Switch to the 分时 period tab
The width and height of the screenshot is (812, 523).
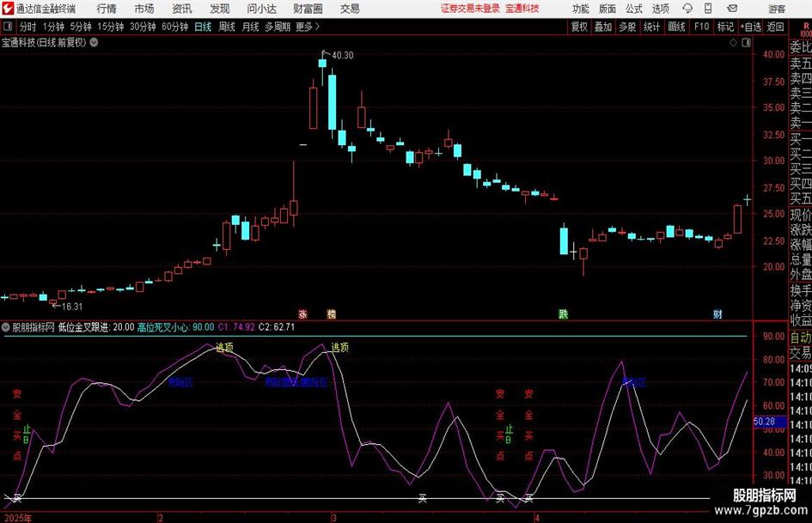tap(28, 27)
